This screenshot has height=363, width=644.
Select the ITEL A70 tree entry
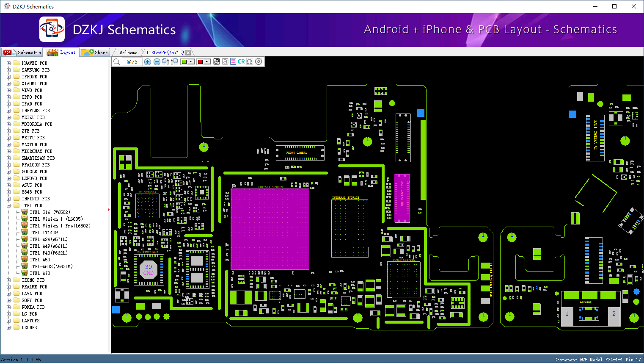click(40, 273)
